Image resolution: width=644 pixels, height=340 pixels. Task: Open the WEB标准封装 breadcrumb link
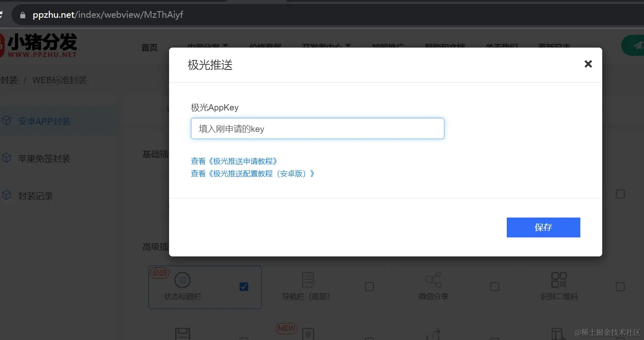(60, 80)
